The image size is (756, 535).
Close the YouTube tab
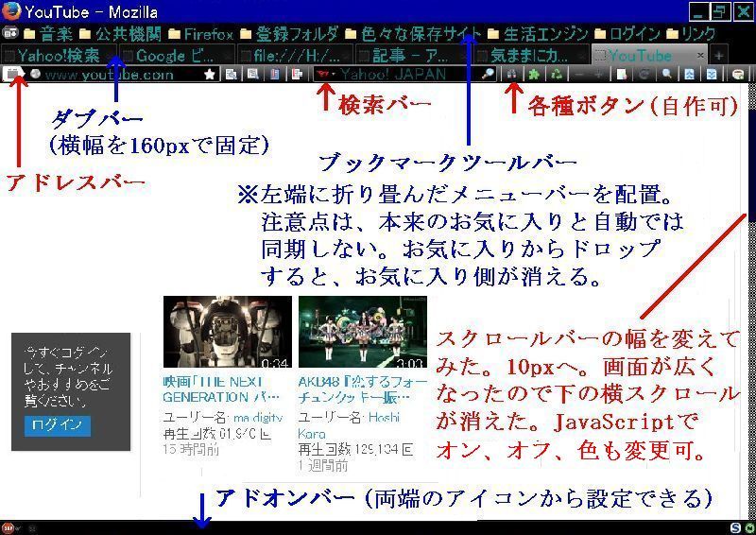pos(700,56)
